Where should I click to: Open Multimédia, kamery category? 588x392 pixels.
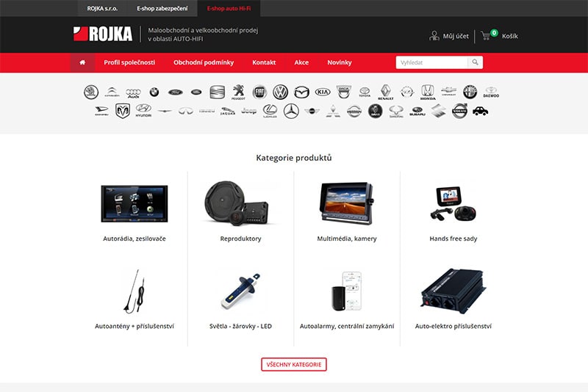point(347,211)
